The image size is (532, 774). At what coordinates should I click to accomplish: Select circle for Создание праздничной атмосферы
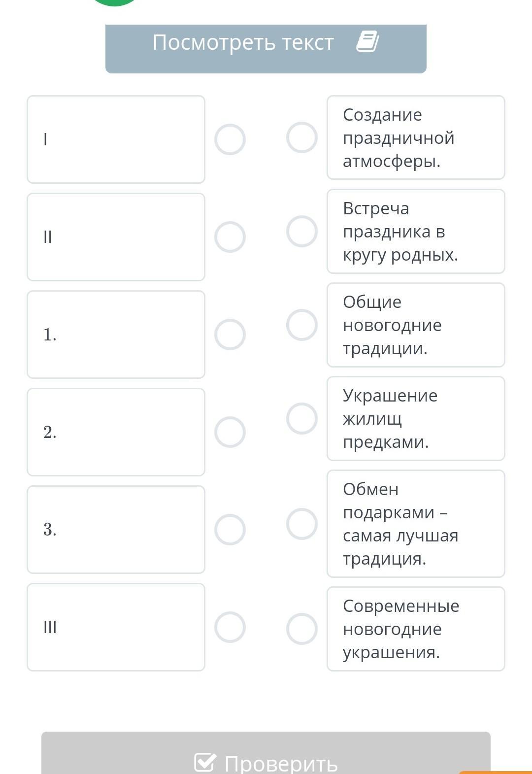(x=302, y=137)
